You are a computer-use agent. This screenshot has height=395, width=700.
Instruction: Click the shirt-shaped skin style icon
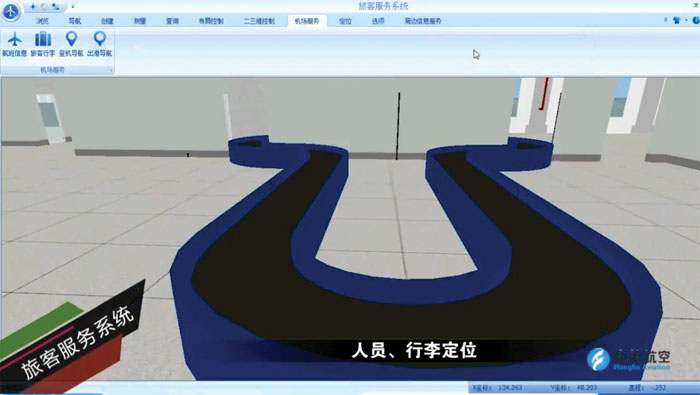tap(677, 20)
